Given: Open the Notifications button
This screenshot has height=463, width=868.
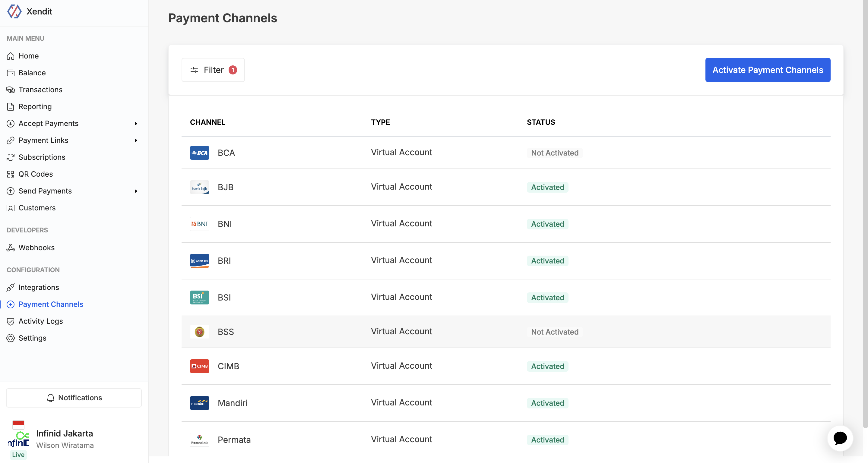Looking at the screenshot, I should pos(74,398).
